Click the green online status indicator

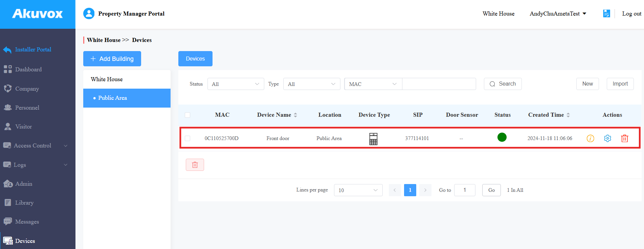point(502,137)
